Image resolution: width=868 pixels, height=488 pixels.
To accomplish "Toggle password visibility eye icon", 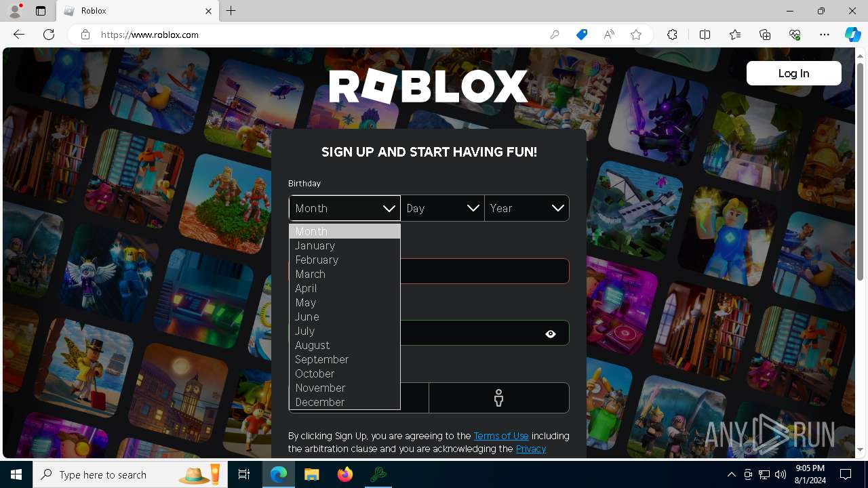I will click(x=551, y=333).
